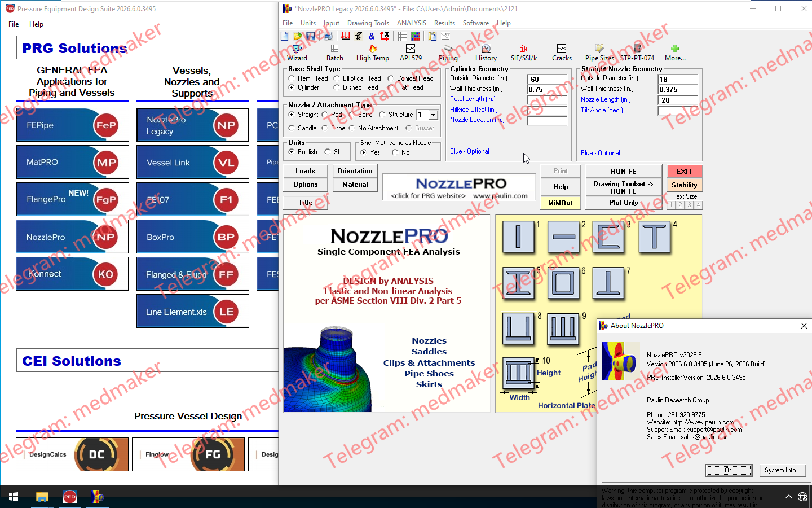Screen dimensions: 812x508
Task: Select structure shape 6 box section thumbnail
Action: [563, 282]
